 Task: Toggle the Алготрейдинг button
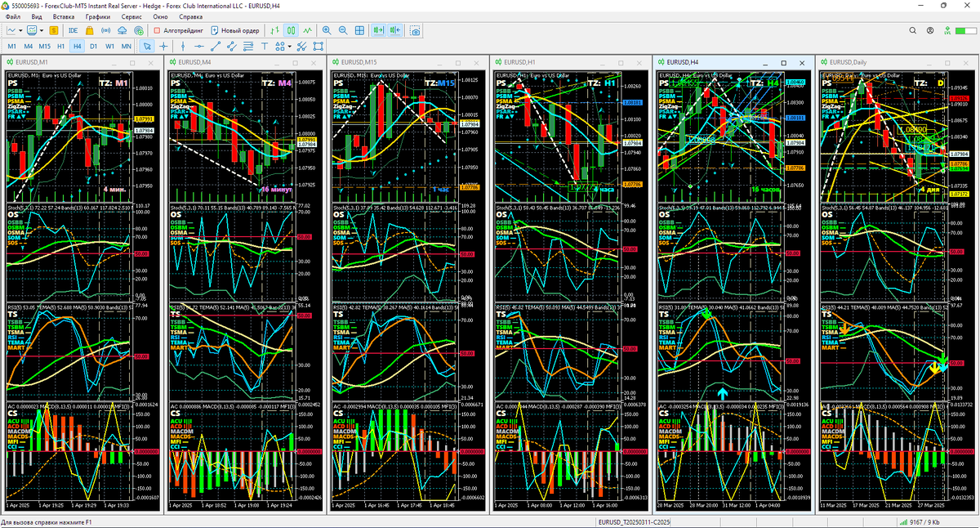click(x=179, y=30)
